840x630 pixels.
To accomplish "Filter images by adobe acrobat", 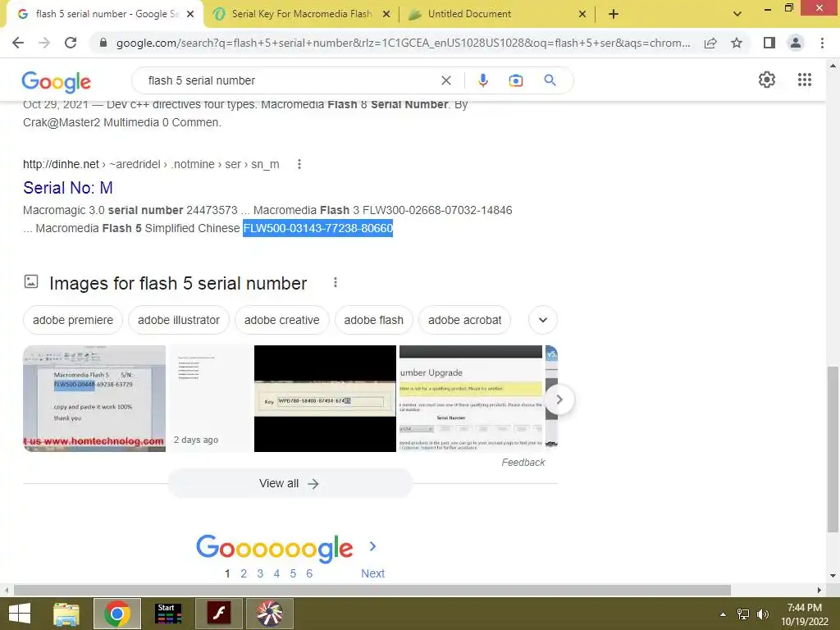I will (464, 320).
